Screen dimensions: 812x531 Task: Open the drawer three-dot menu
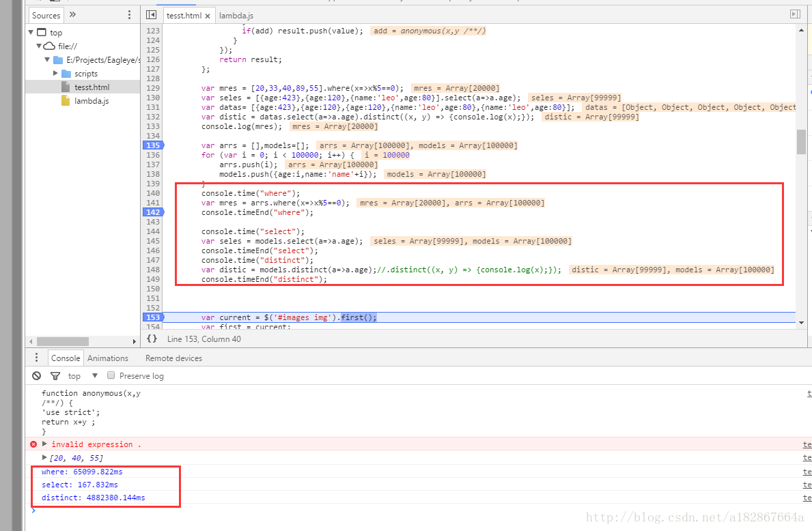click(x=36, y=358)
